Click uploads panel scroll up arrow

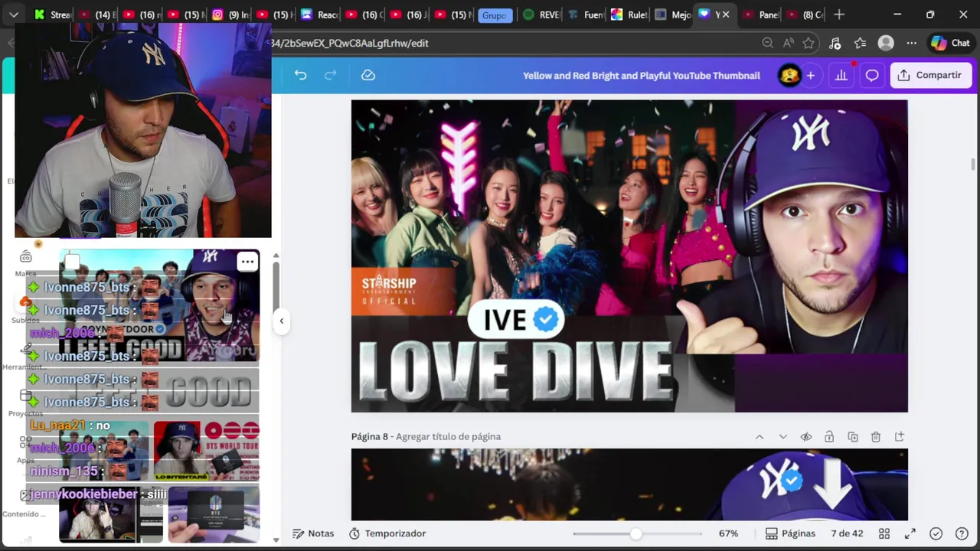pos(276,256)
